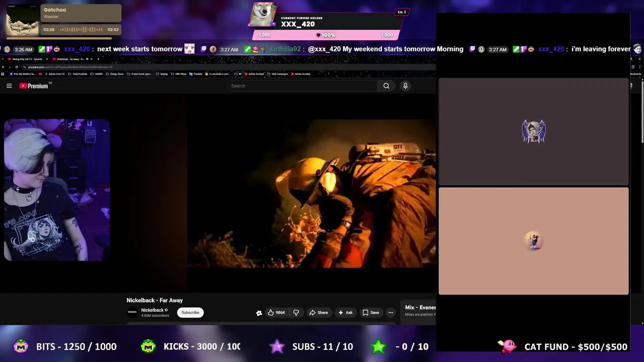Click the Getchoo song title

tap(55, 10)
